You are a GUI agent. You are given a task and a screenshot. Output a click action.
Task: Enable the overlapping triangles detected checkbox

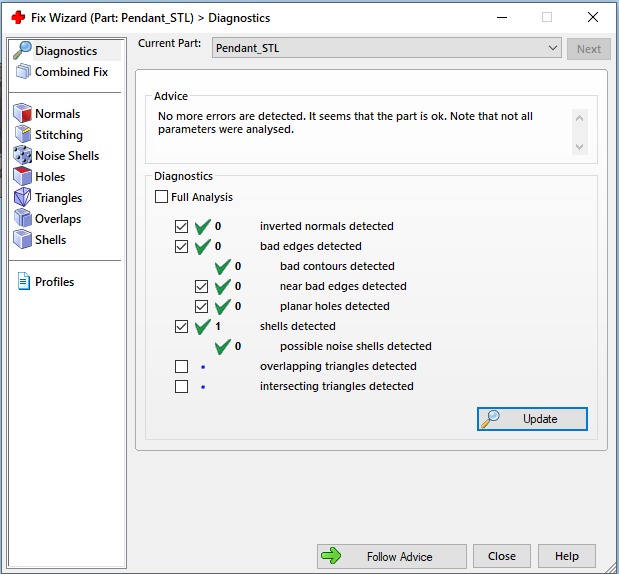point(181,366)
